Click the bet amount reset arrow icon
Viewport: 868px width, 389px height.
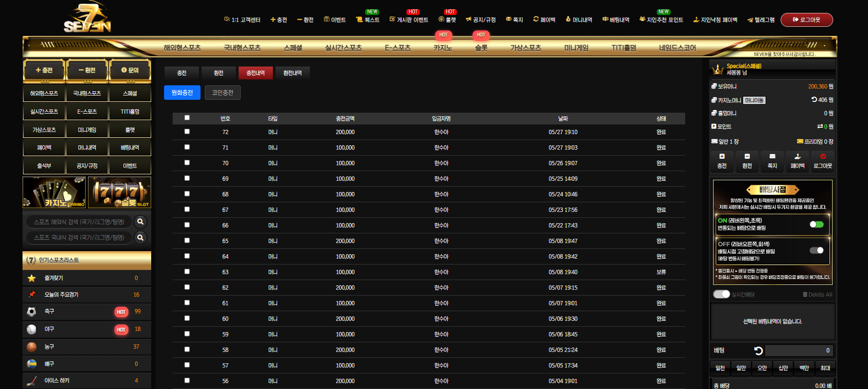pyautogui.click(x=758, y=350)
